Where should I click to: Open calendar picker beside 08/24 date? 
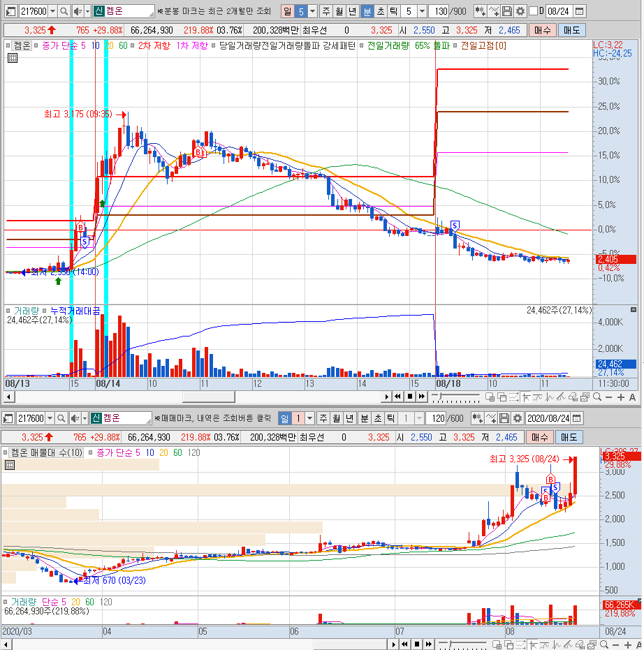[579, 11]
